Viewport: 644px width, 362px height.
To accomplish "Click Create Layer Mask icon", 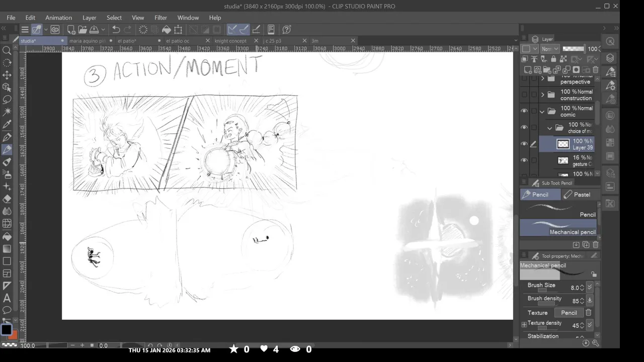I will coord(577,70).
